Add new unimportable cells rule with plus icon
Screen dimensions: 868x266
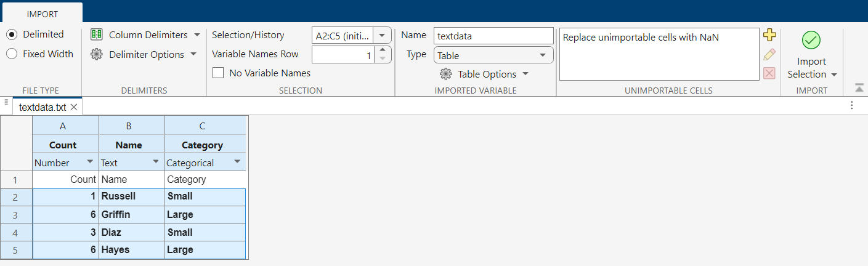click(x=769, y=35)
